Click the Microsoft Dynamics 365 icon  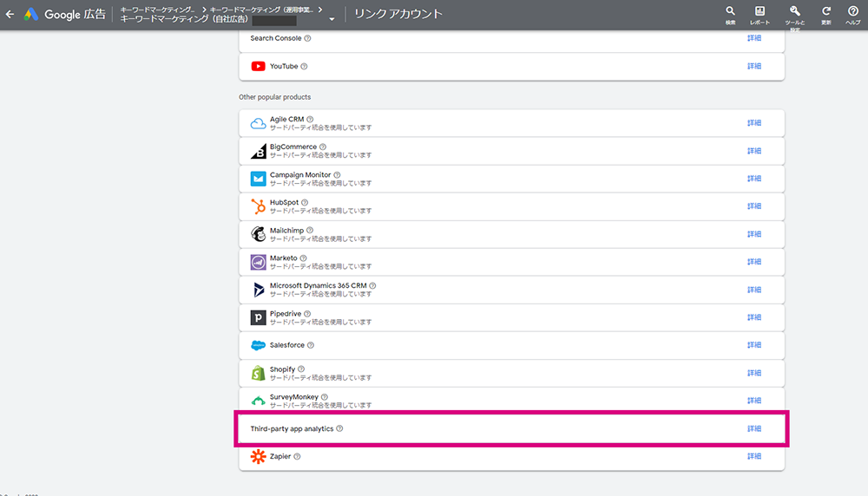(258, 290)
